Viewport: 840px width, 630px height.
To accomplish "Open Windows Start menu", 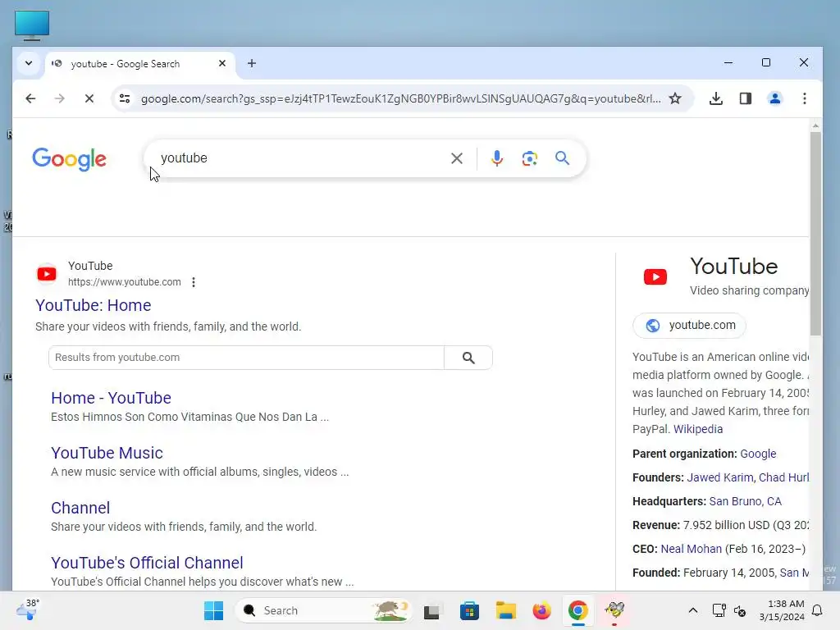I will pos(213,610).
